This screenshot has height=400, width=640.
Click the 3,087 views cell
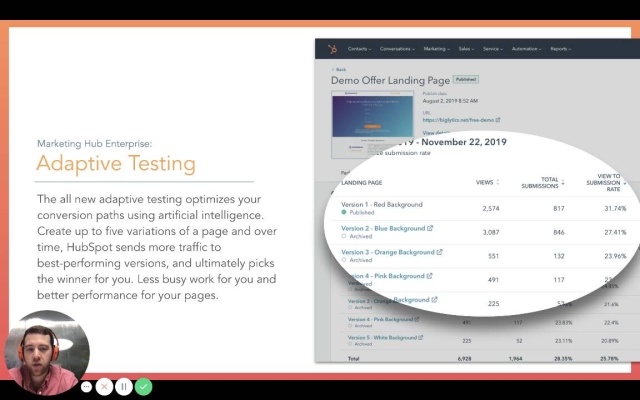click(491, 232)
